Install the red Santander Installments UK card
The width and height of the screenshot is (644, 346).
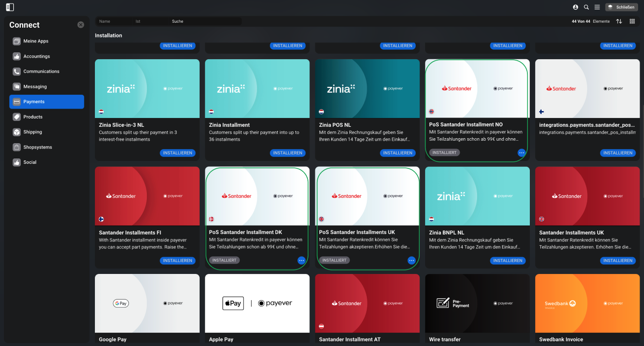pos(618,261)
